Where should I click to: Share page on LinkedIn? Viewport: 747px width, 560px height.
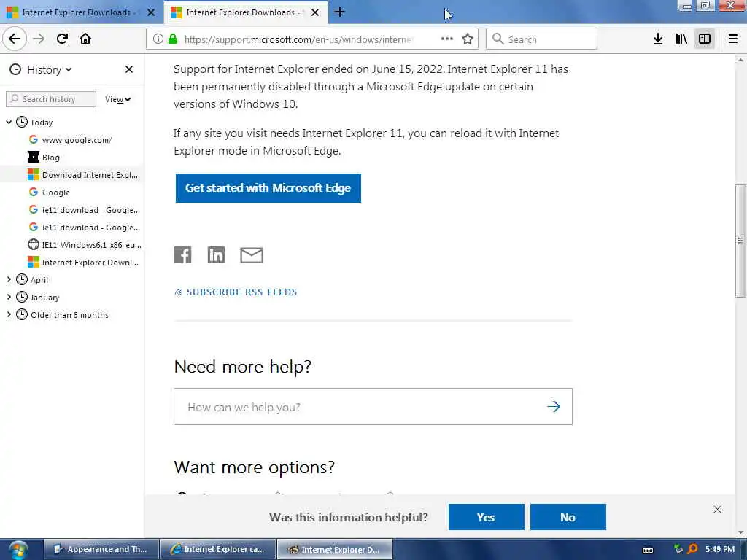[216, 254]
